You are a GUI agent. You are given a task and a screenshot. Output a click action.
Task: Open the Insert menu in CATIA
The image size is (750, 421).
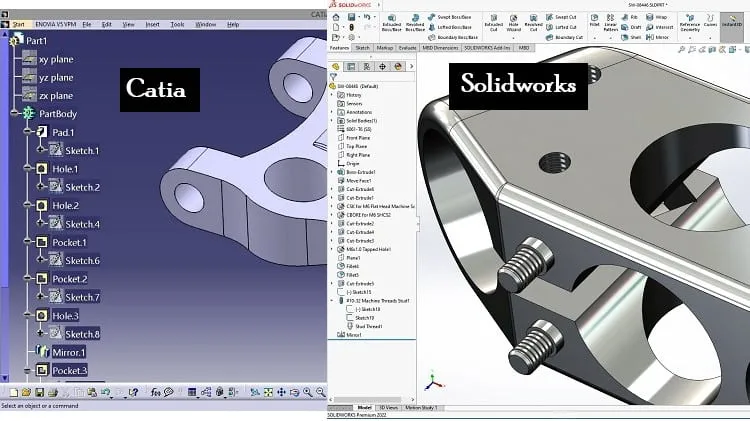coord(153,24)
